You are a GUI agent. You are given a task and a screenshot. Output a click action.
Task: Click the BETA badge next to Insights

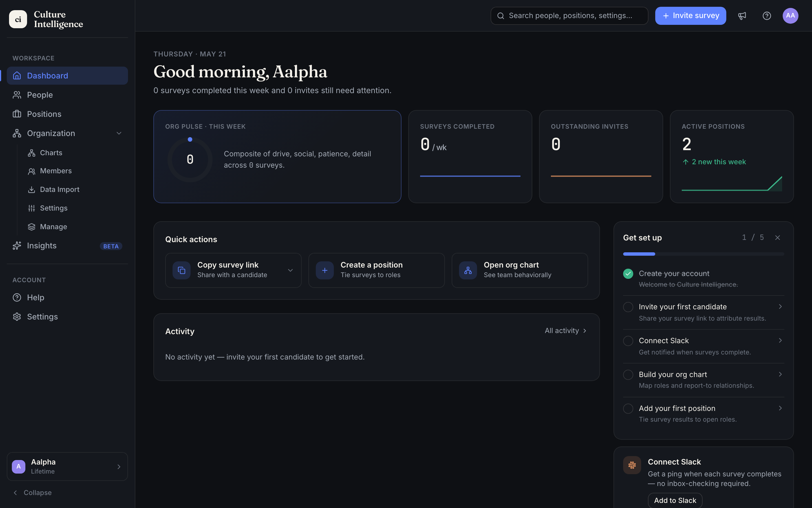(111, 246)
